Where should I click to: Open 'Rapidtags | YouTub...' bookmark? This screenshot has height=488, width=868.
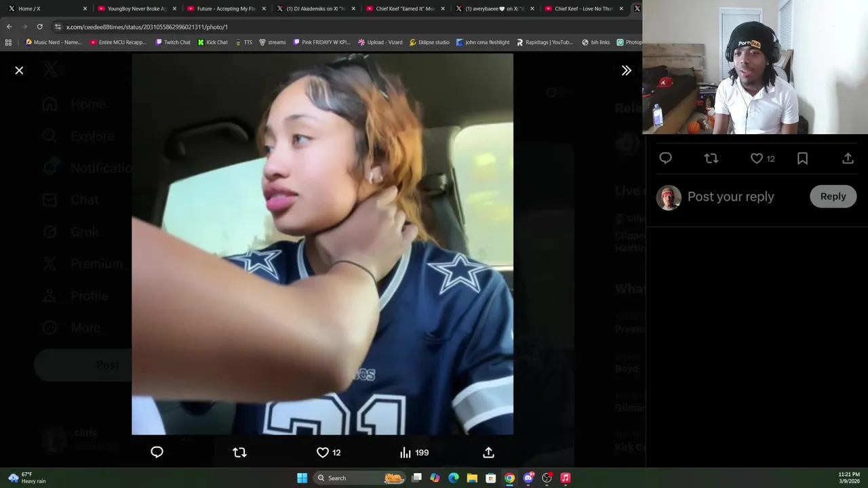(x=545, y=42)
